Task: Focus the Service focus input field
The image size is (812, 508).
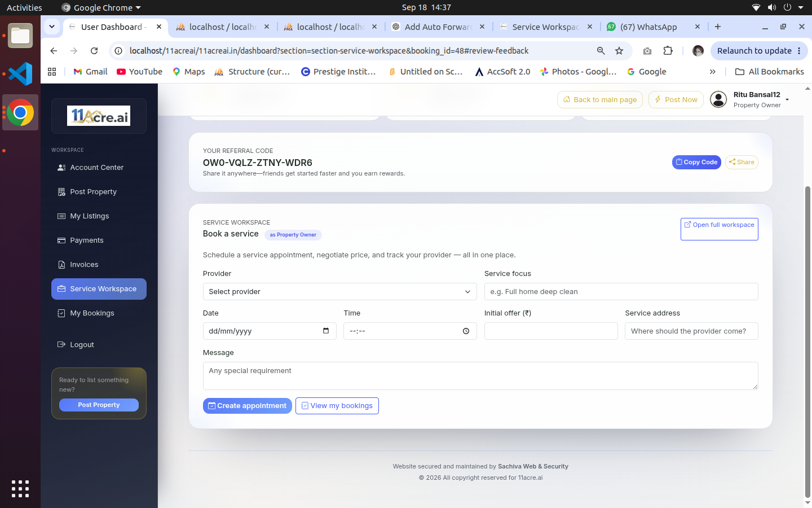Action: (x=621, y=292)
